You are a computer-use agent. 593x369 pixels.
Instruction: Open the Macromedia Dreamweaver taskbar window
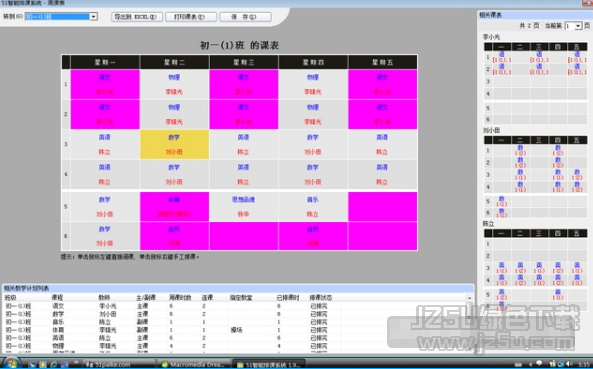pos(193,364)
